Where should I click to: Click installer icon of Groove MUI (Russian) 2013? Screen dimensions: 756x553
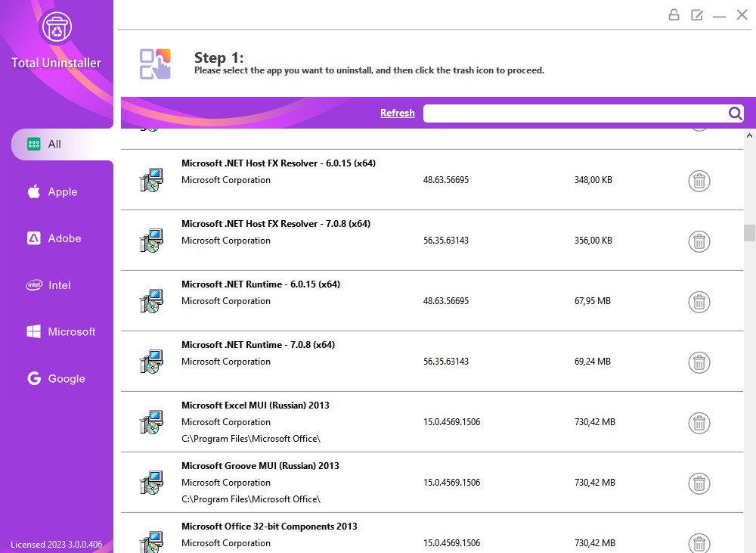click(151, 483)
